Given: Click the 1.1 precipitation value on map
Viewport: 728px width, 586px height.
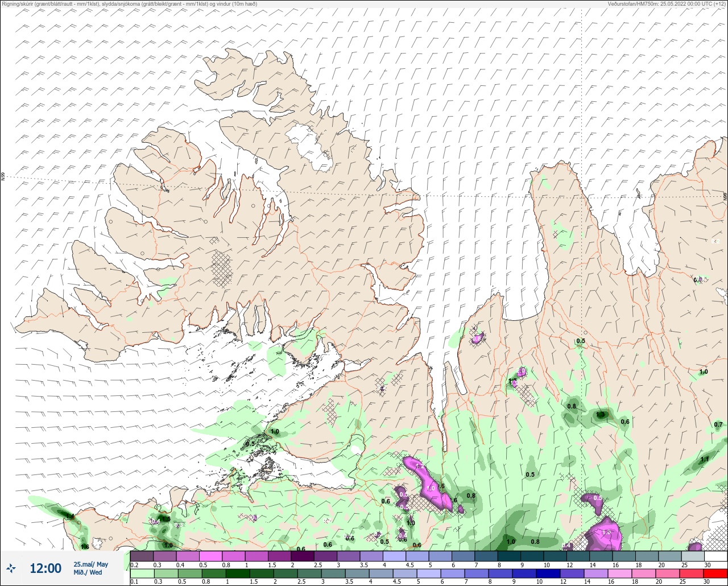Looking at the screenshot, I should 705,459.
